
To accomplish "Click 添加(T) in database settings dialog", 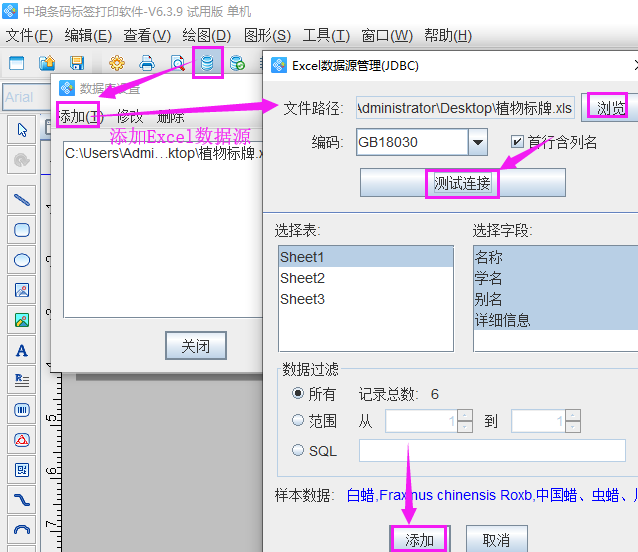I will pyautogui.click(x=79, y=117).
